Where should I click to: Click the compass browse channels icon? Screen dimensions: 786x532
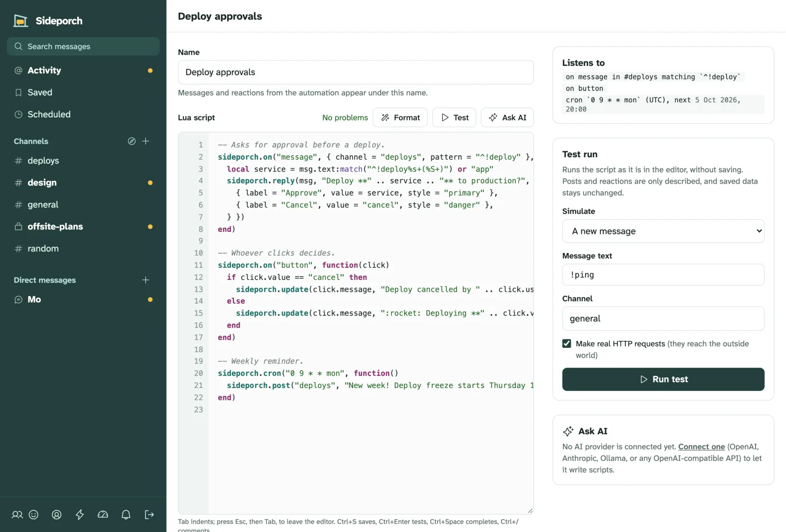[x=132, y=141]
